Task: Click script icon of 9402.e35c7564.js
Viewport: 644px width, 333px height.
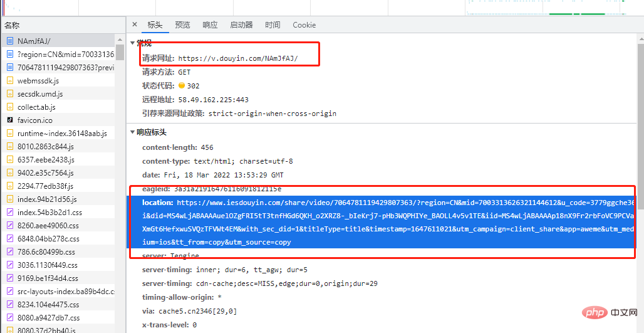Action: coord(10,172)
